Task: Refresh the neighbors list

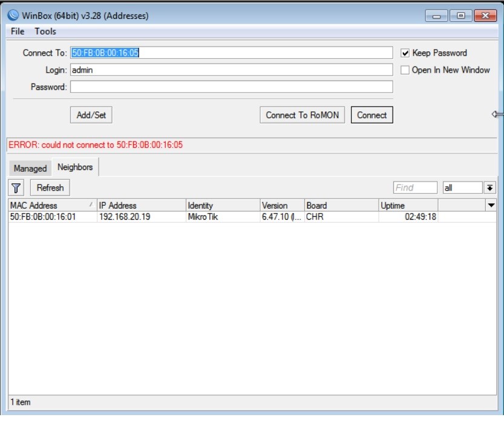Action: pos(50,188)
